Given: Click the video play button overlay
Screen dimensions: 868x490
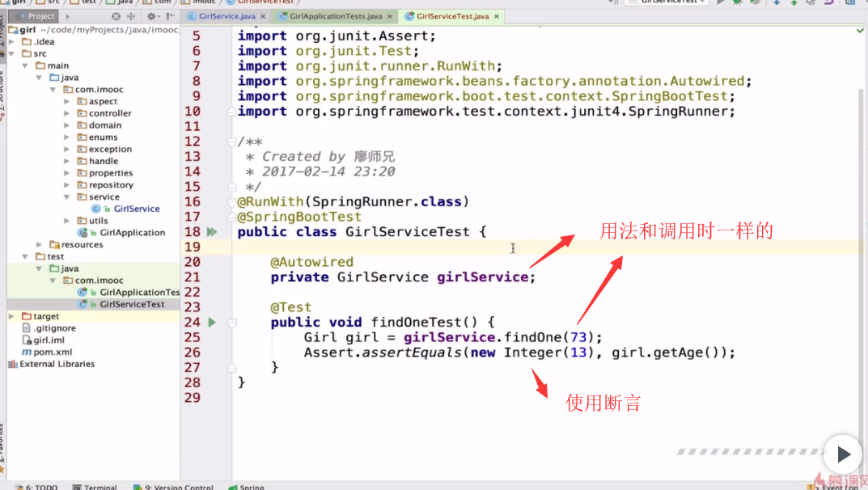Looking at the screenshot, I should 843,454.
